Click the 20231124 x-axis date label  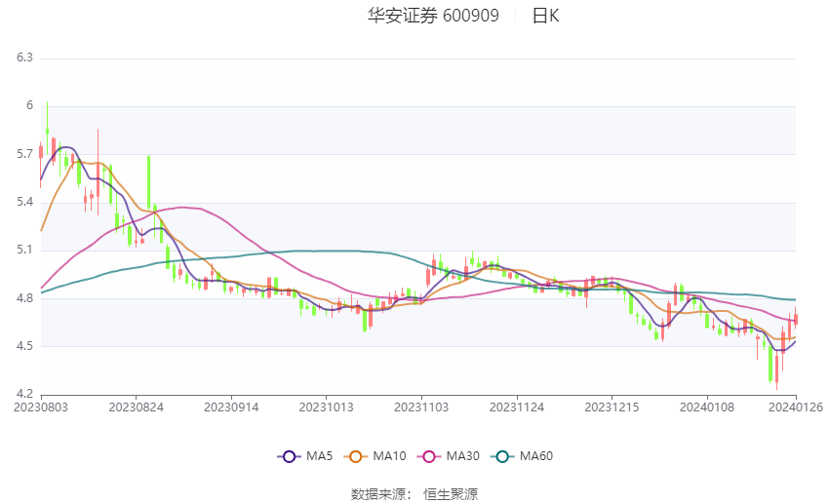(x=517, y=407)
